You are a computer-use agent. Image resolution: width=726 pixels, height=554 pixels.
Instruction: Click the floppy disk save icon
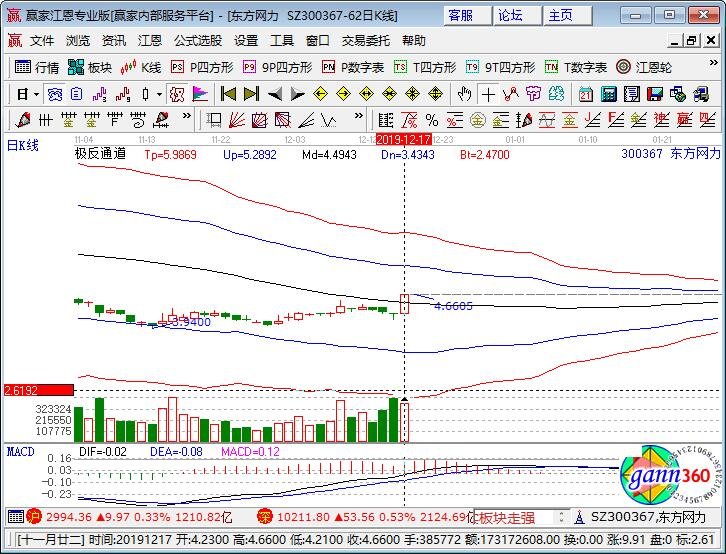coord(655,94)
